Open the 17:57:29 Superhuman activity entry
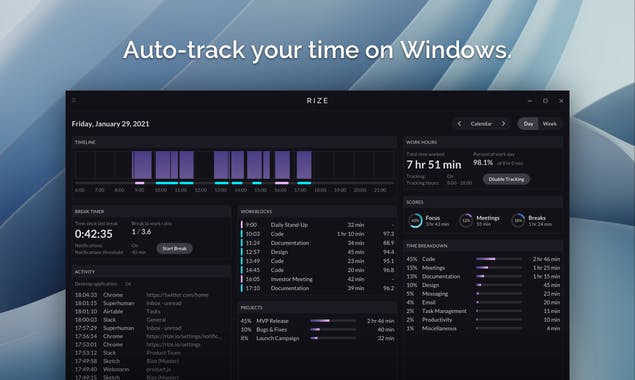The height and width of the screenshot is (380, 635). [x=150, y=328]
